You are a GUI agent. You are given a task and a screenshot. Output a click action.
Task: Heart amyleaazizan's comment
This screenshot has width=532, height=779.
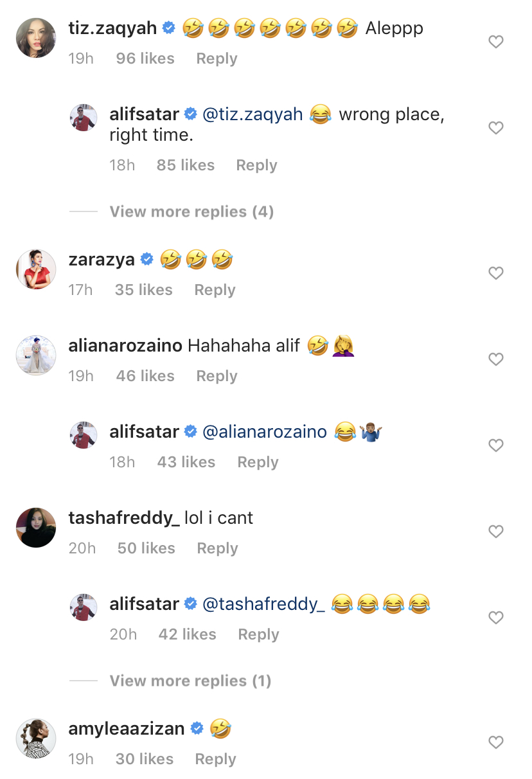click(495, 742)
